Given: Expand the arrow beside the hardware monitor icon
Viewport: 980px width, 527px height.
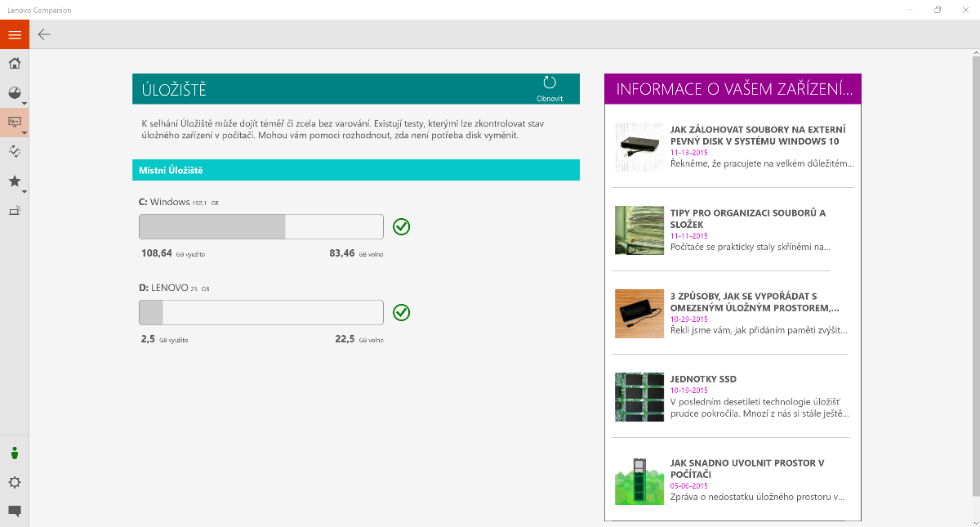Looking at the screenshot, I should (x=24, y=132).
